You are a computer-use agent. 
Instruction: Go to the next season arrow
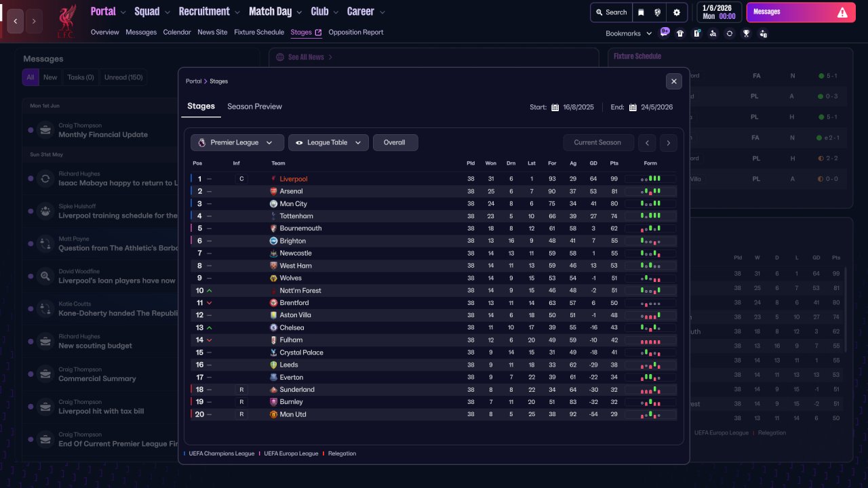669,142
